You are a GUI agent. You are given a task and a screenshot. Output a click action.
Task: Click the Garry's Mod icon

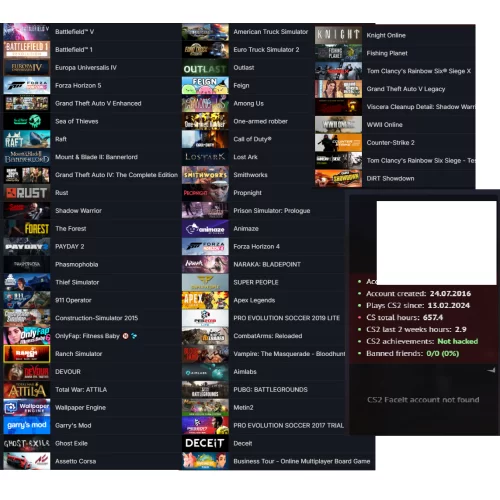click(27, 426)
